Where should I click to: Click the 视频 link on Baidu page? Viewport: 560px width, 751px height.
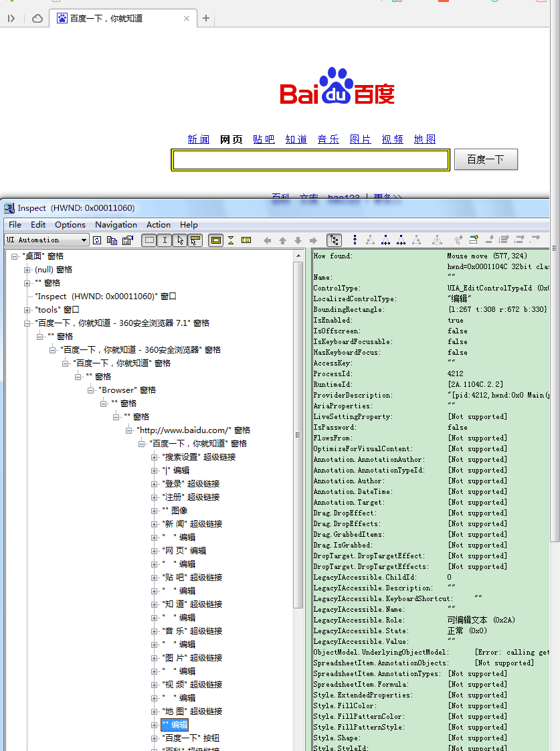coord(393,139)
